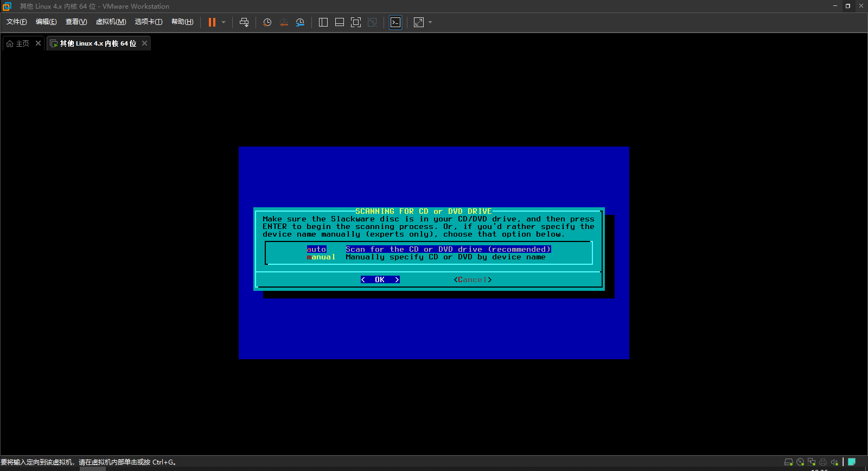Pause the virtual machine with the orange pause icon
The height and width of the screenshot is (471, 868).
[x=212, y=22]
